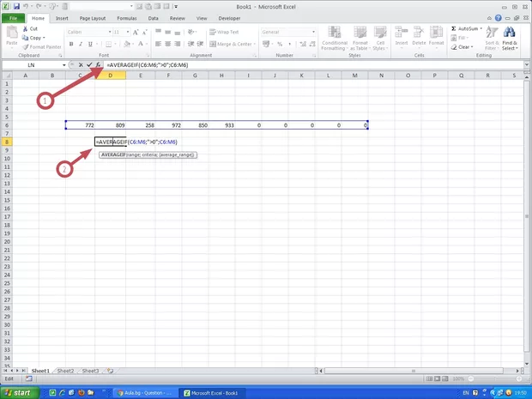This screenshot has height=399, width=532.
Task: Open the Font size dropdown
Action: (x=128, y=32)
